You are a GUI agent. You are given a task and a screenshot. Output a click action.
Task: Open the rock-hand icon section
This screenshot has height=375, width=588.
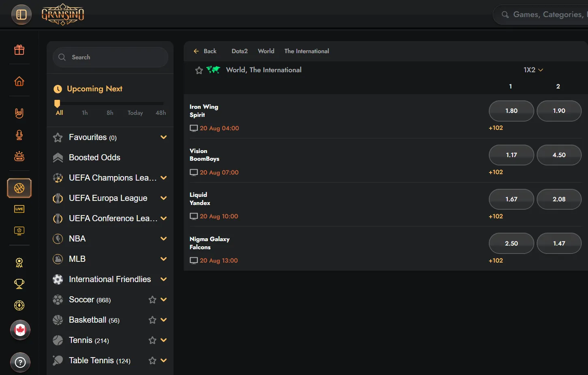point(19,113)
